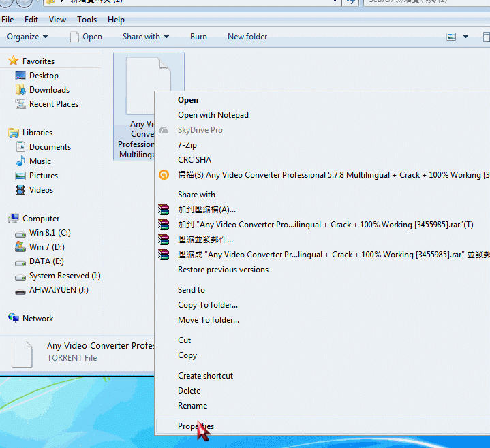Open the 7-Zip submenu

point(323,145)
